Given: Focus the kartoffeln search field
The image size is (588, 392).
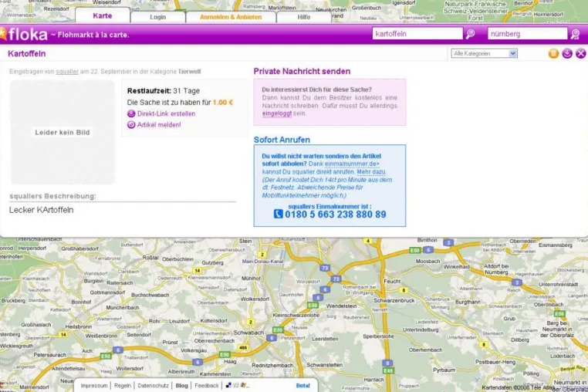Looking at the screenshot, I should [417, 34].
